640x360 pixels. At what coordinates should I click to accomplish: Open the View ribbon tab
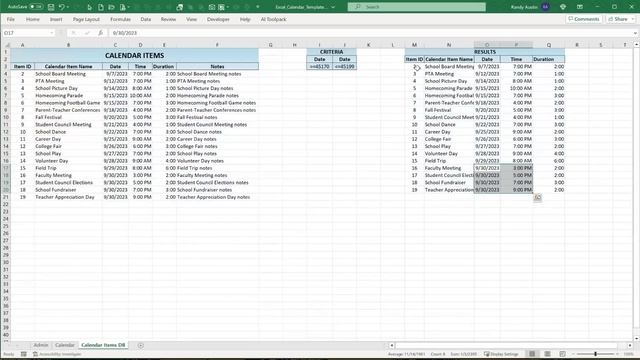[x=191, y=19]
